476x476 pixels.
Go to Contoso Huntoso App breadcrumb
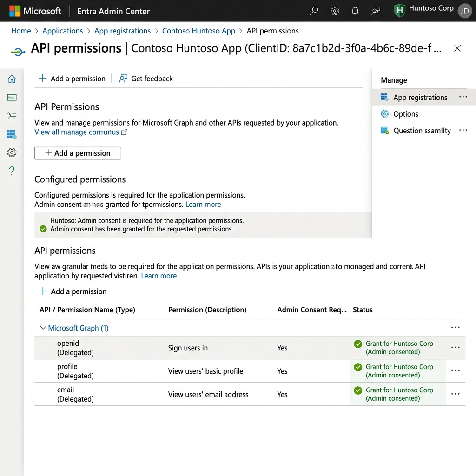coord(198,31)
